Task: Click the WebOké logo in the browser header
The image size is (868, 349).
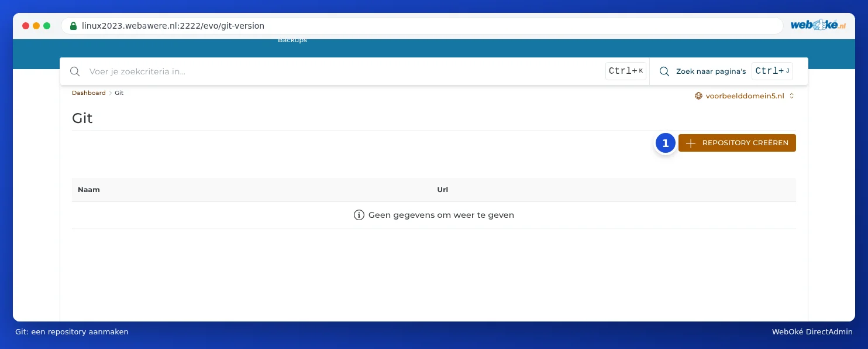Action: point(818,25)
